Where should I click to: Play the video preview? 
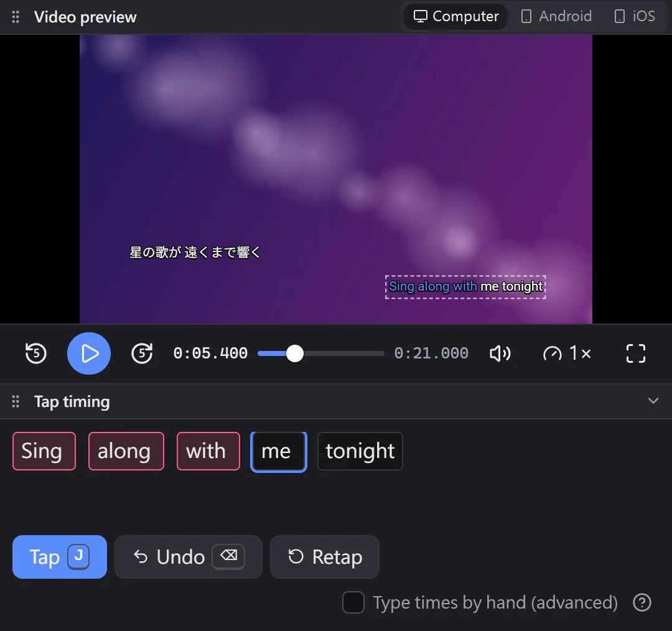point(89,353)
